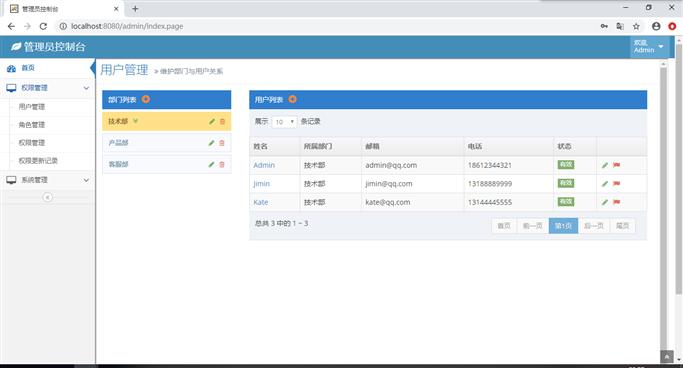Delete the 技术部 department
Image resolution: width=683 pixels, height=368 pixels.
point(222,122)
